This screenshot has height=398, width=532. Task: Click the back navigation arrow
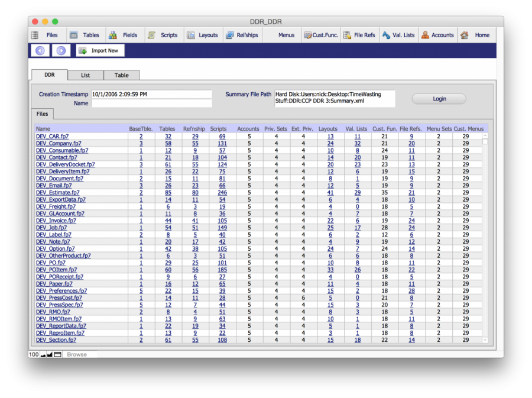[40, 51]
